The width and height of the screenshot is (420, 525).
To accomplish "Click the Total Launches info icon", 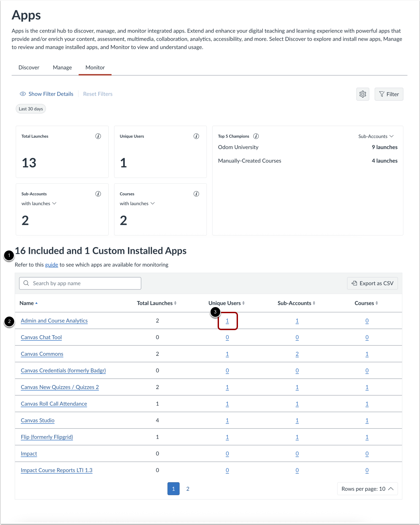I will pos(98,136).
